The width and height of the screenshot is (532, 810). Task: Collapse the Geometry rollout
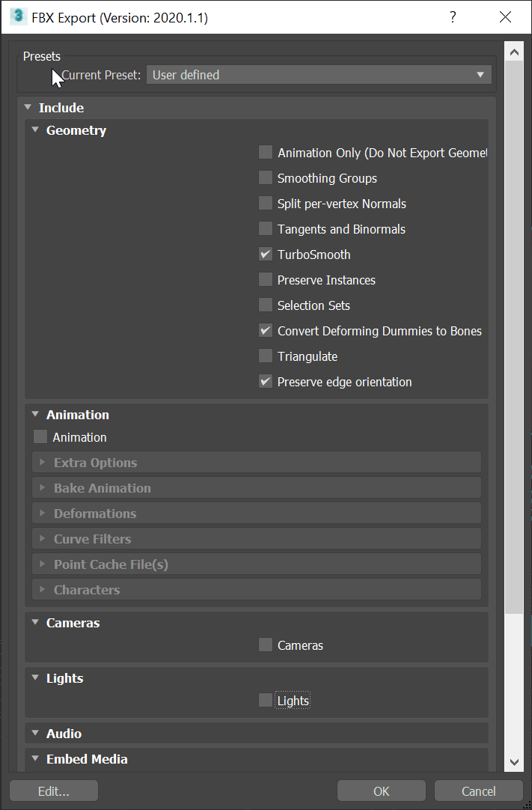coord(35,130)
